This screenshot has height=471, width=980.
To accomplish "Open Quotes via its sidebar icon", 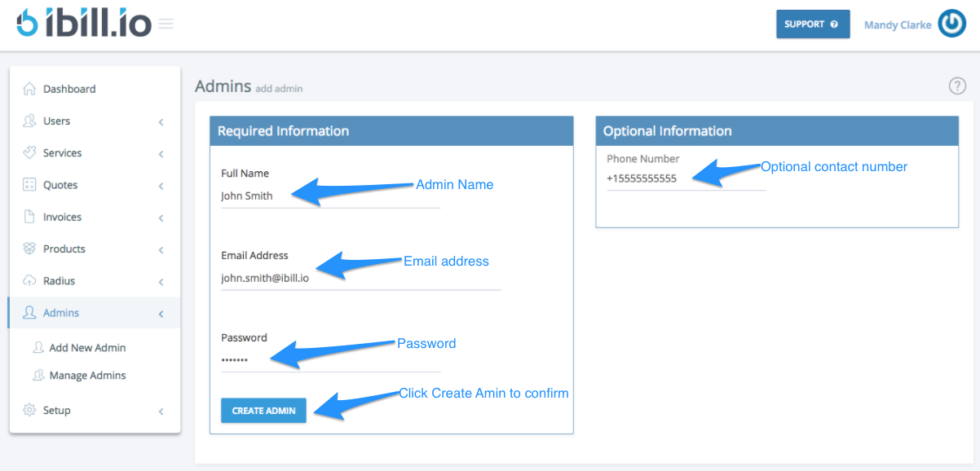I will click(29, 184).
